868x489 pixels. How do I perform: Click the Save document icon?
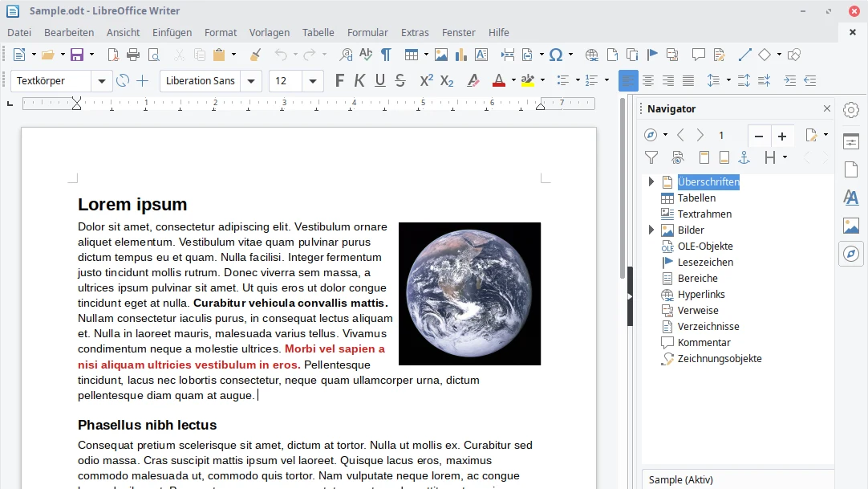tap(77, 55)
